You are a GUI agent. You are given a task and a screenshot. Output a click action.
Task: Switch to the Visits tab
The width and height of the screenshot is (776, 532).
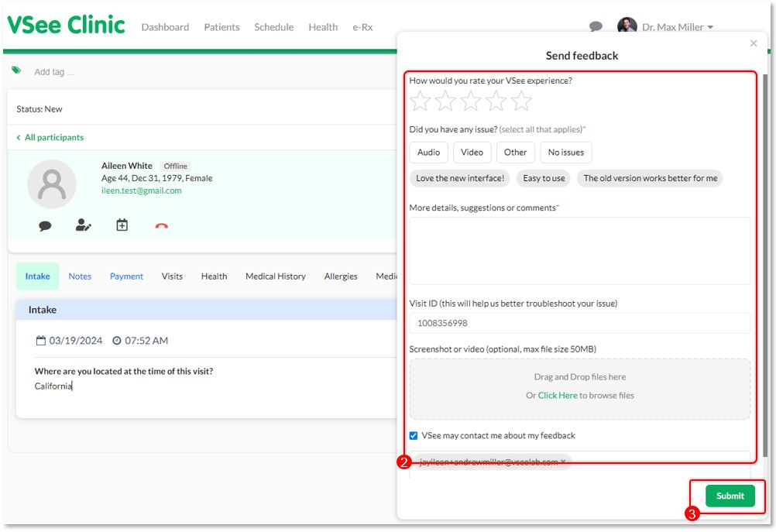click(172, 276)
